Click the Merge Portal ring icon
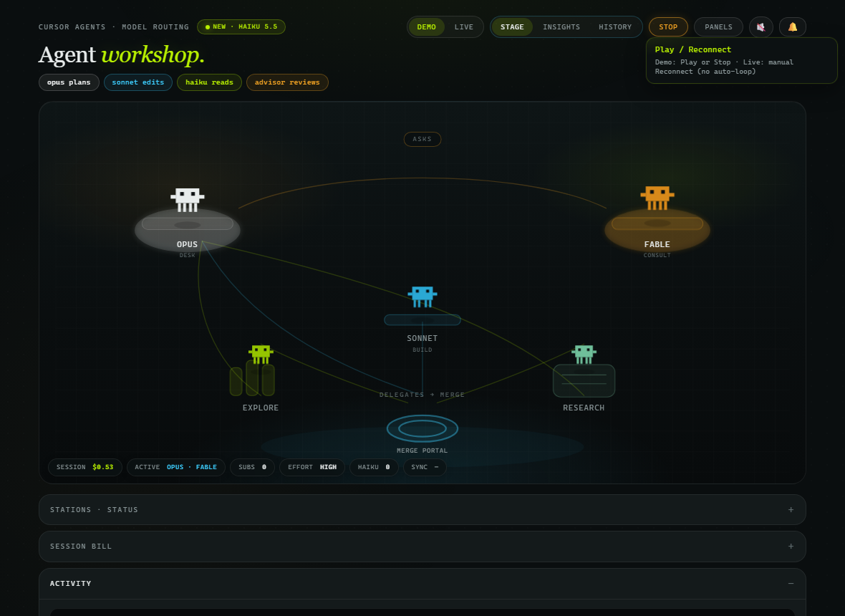Image resolution: width=845 pixels, height=616 pixels. (x=422, y=429)
